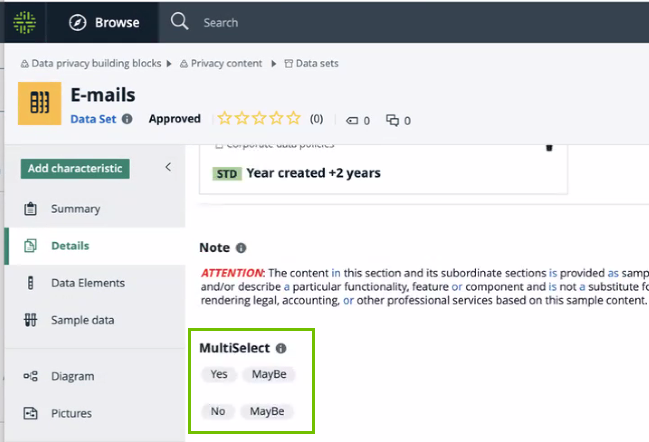Show info icon beside Data Set
The width and height of the screenshot is (649, 442).
127,119
